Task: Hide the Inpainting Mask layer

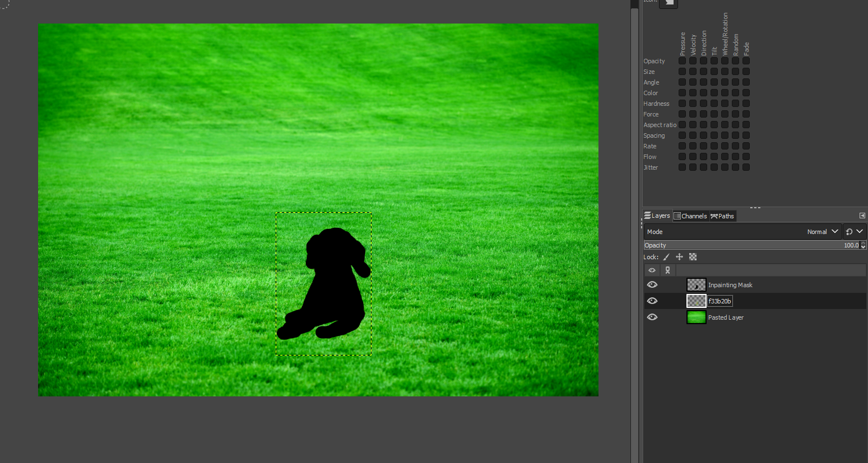Action: [652, 285]
